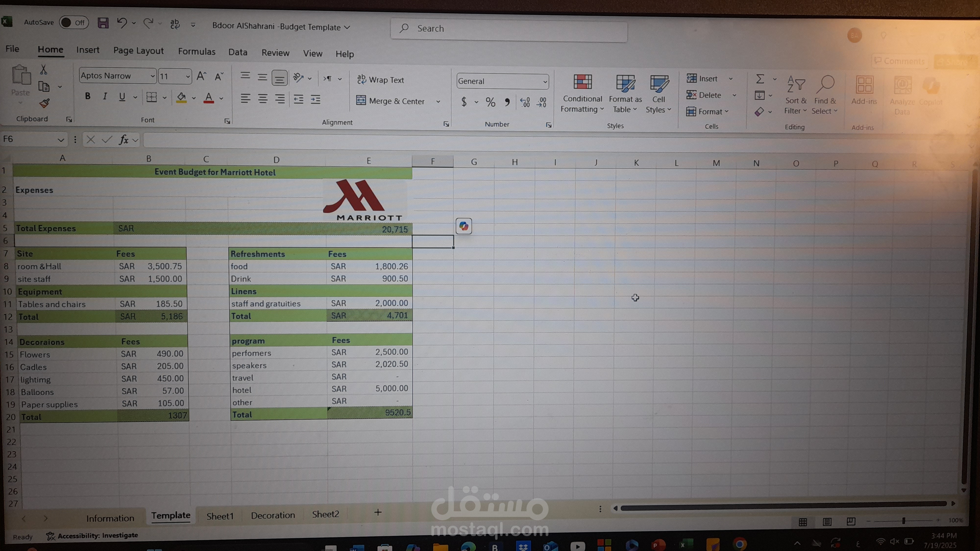980x551 pixels.
Task: Click the AutoSum sigma icon
Action: [x=760, y=79]
